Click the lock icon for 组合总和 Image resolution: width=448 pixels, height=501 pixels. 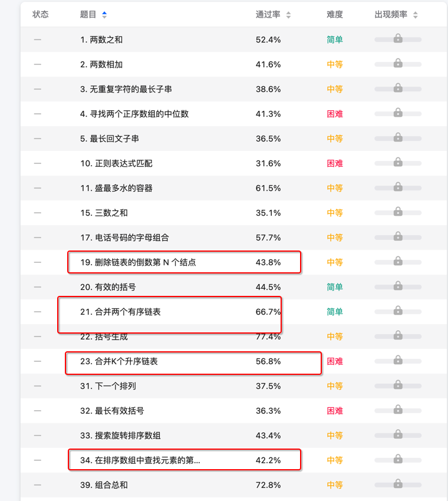[x=398, y=486]
